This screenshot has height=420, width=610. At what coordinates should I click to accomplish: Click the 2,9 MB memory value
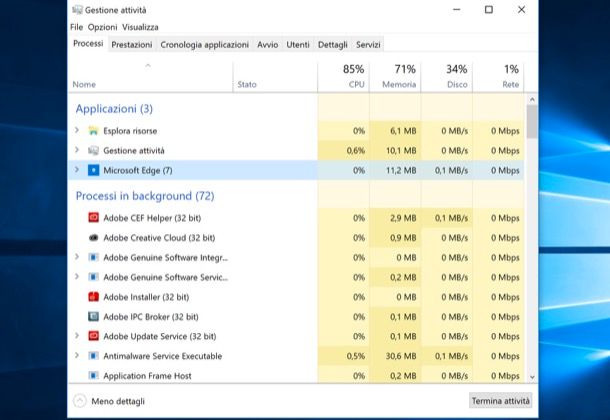point(403,218)
